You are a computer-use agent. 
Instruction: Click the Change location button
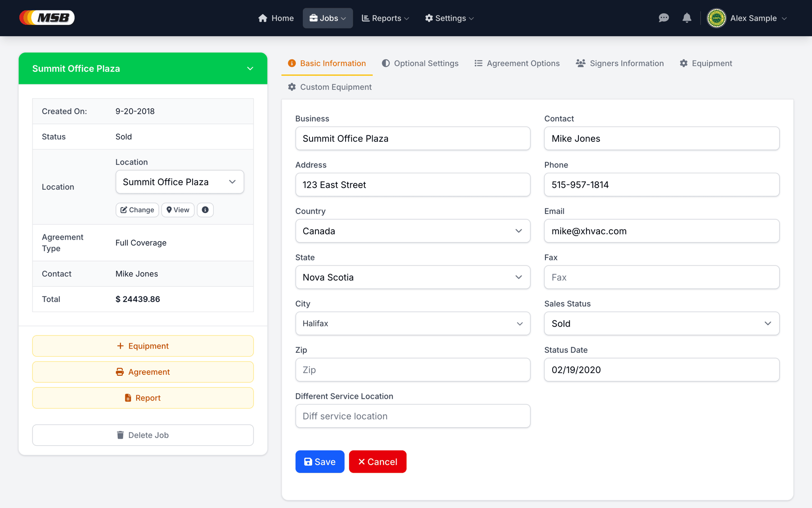pos(137,210)
